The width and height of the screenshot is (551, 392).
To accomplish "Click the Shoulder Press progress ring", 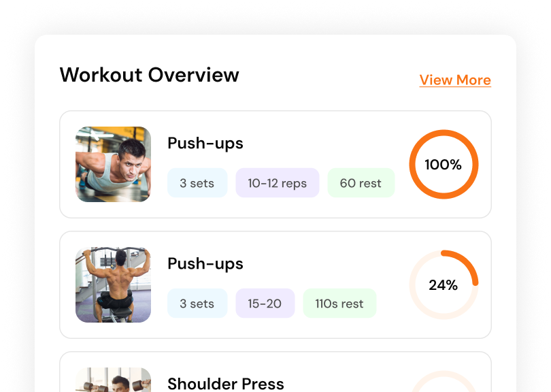I will point(444,382).
